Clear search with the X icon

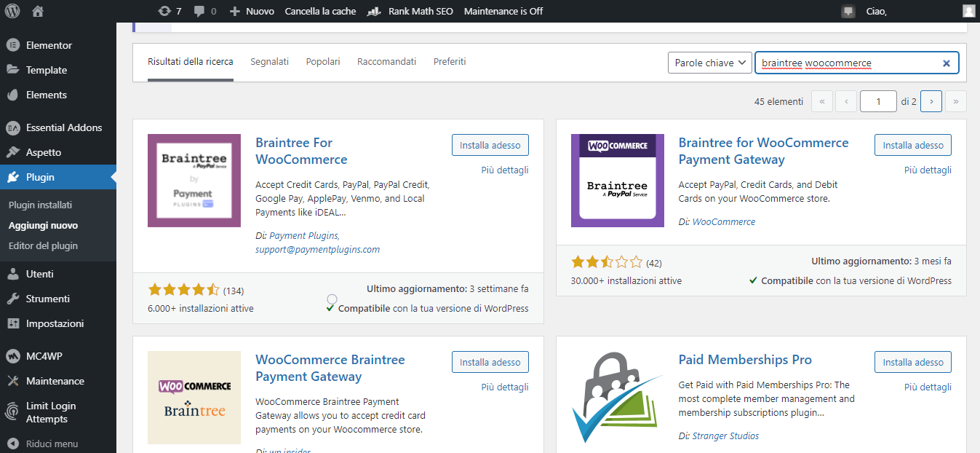coord(947,63)
